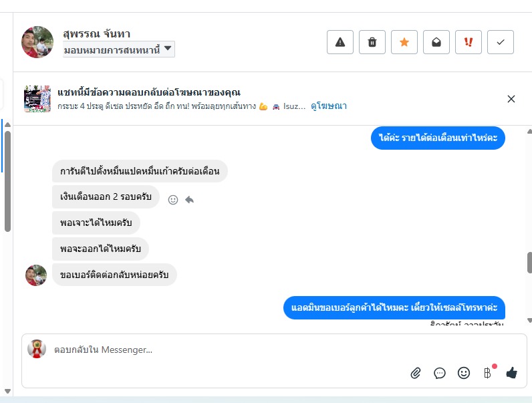Screen dimensions: 532x403
Task: Open the มอบหมายการสนทนานี้ assignment dropdown
Action: [x=119, y=49]
